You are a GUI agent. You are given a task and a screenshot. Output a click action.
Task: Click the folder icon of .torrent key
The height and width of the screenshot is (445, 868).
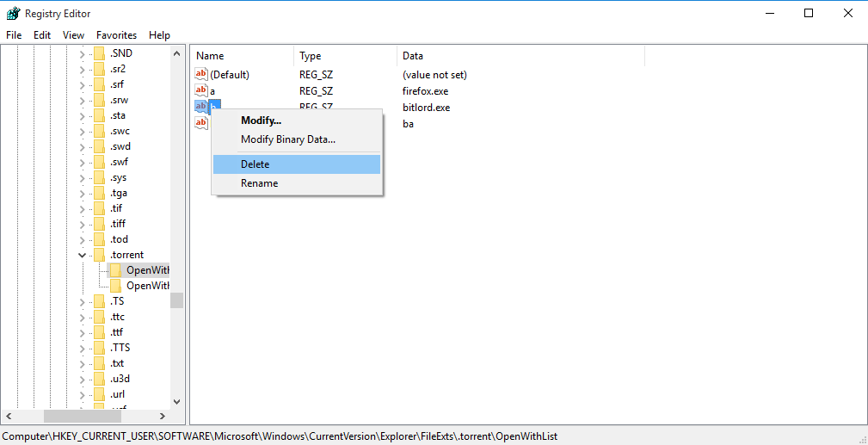(x=99, y=255)
